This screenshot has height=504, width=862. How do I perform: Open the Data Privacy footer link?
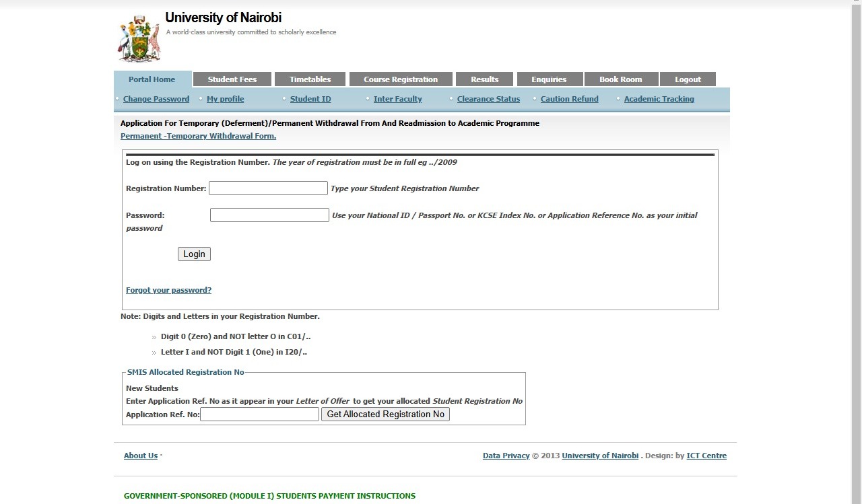[506, 456]
